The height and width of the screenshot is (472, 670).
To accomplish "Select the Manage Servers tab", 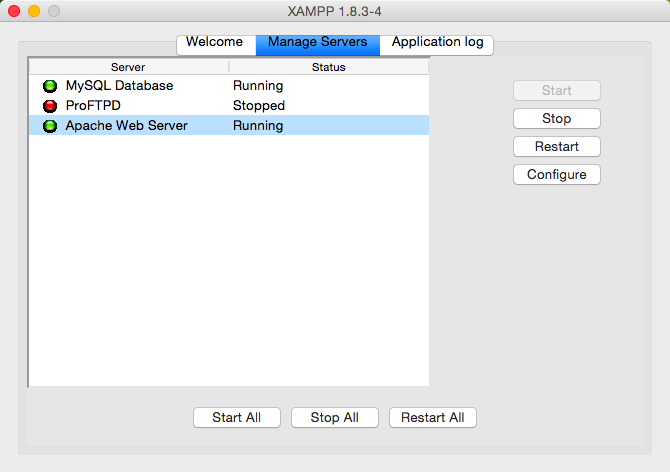I will [x=318, y=43].
